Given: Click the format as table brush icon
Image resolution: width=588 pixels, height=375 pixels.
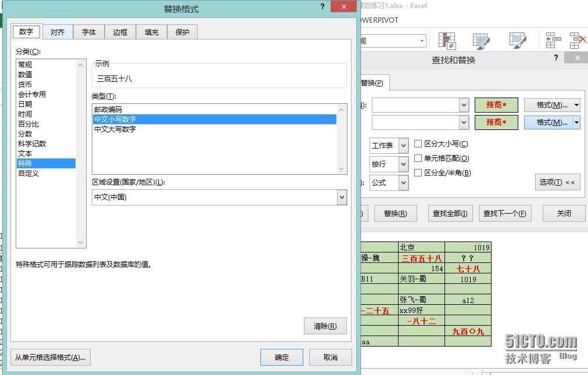Looking at the screenshot, I should tap(482, 41).
